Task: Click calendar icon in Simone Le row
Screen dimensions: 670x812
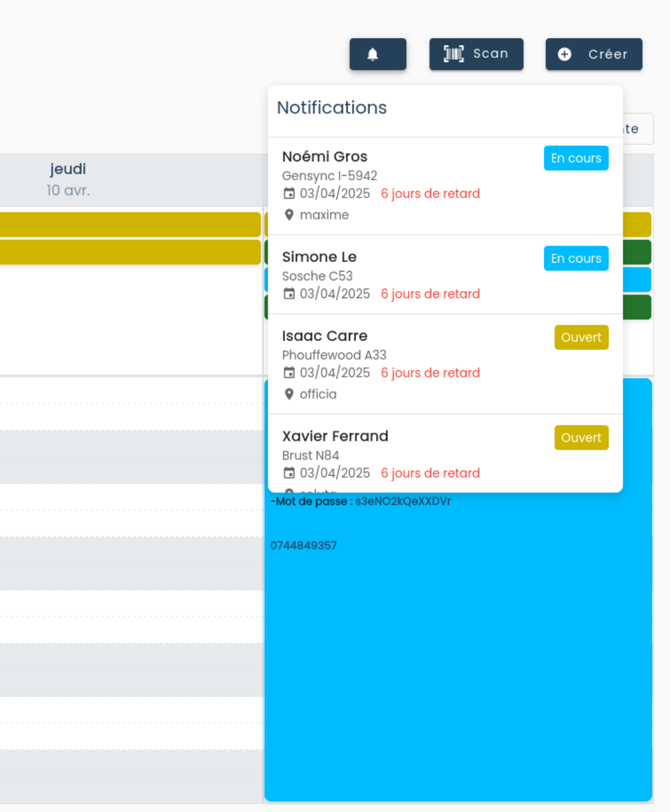Action: (x=289, y=294)
